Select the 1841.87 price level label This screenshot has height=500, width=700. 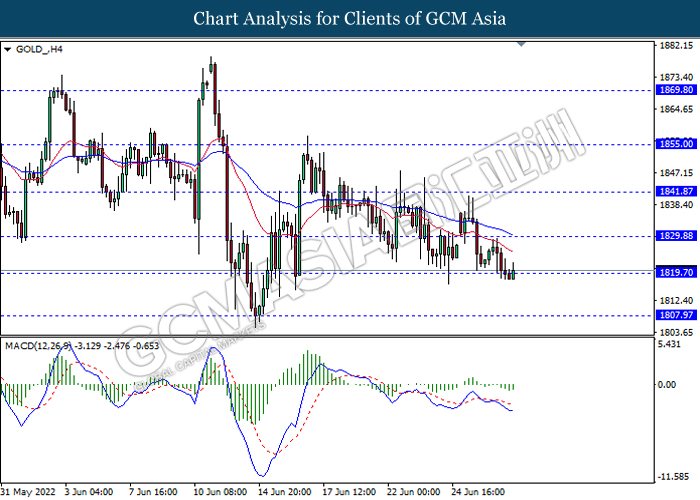point(676,192)
